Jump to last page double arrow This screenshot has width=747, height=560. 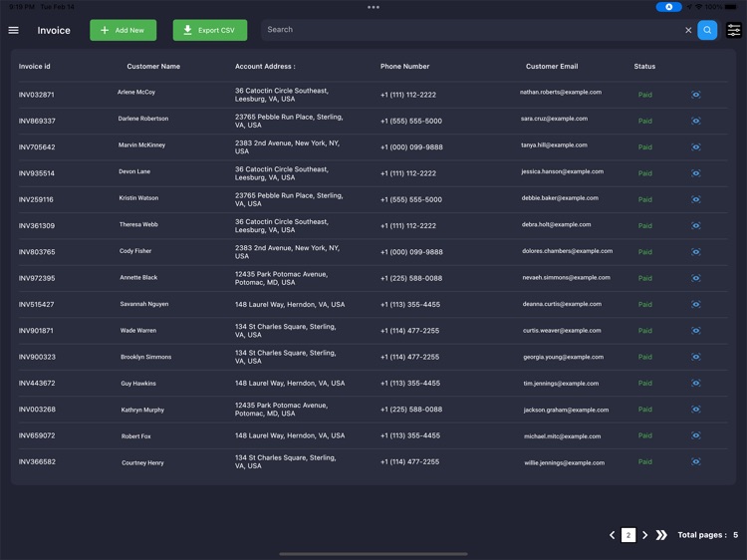[661, 535]
